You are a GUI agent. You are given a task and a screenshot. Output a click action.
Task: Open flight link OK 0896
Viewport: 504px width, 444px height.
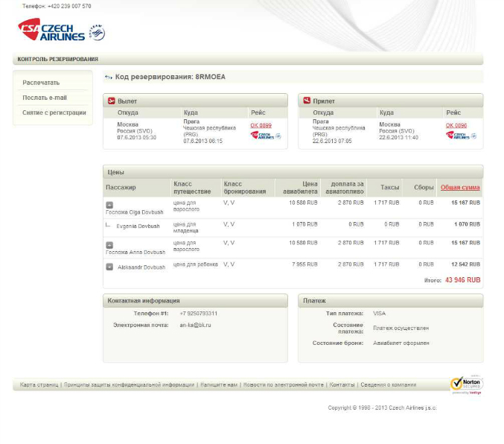(456, 126)
